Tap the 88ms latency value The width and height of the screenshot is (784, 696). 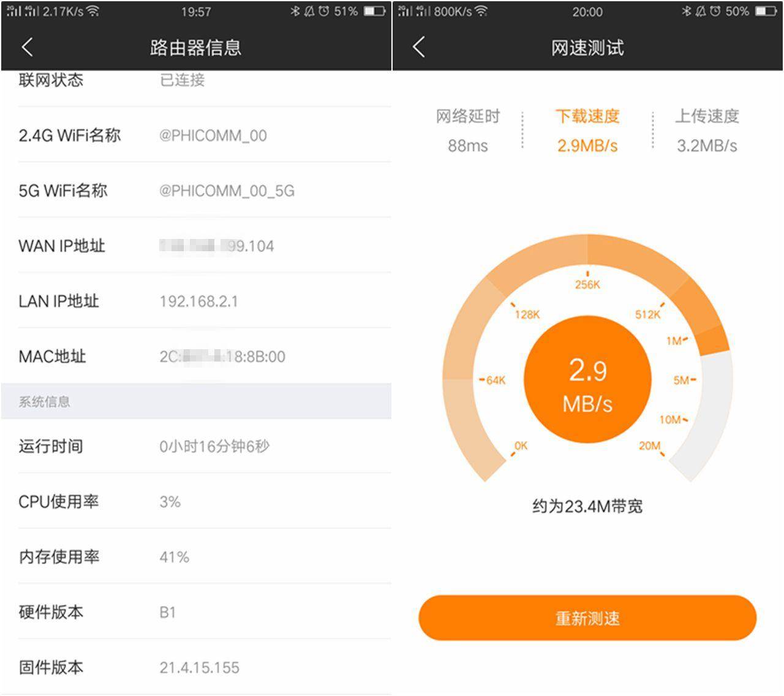pos(468,145)
